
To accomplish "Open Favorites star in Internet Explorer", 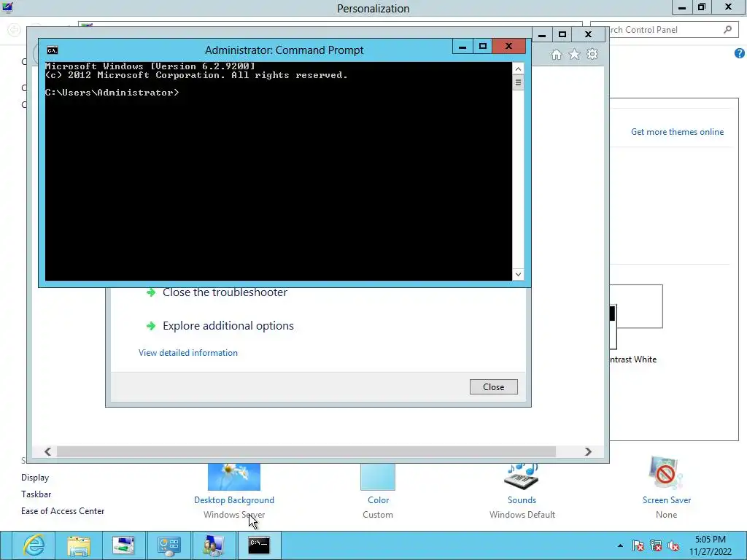I will [574, 54].
